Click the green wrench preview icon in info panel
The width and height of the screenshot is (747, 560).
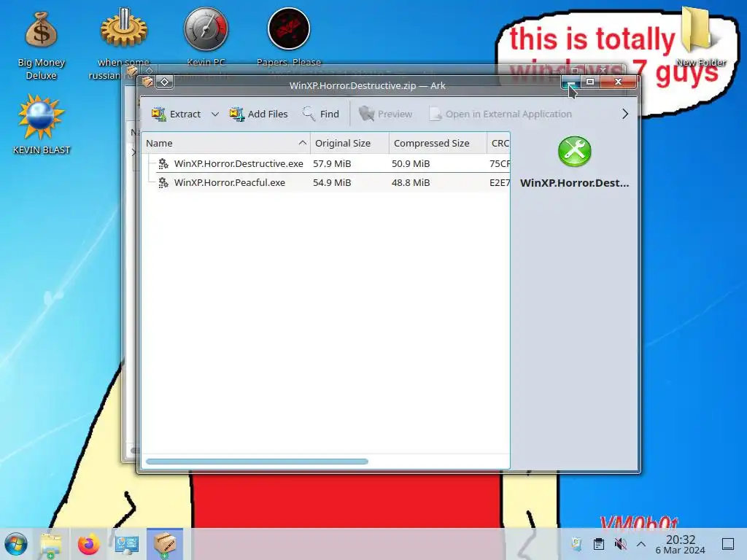pyautogui.click(x=575, y=152)
